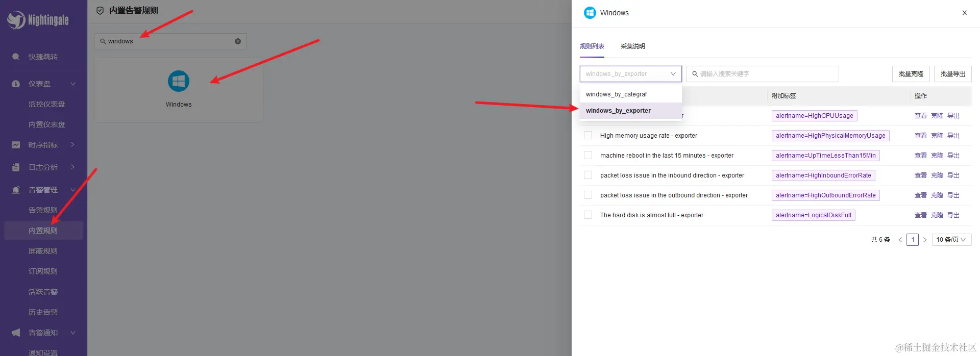Collapse the 仪表盘 sidebar section
This screenshot has width=980, height=356.
point(73,84)
